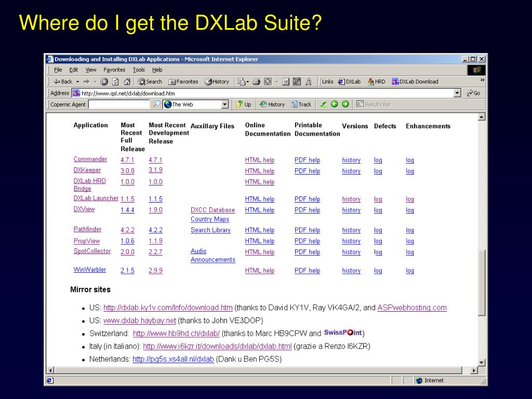Open the Search Library link for Pathfinder

(x=210, y=230)
